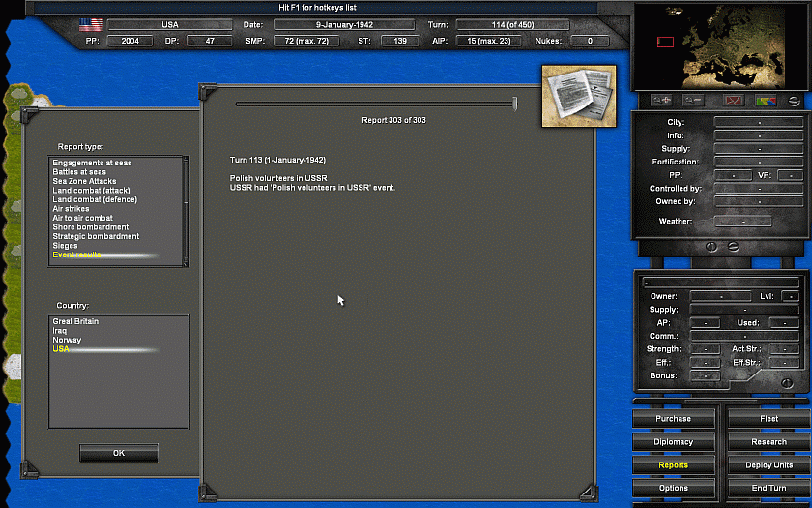This screenshot has width=812, height=508.
Task: Select 'Air strikes' report type
Action: pyautogui.click(x=71, y=208)
